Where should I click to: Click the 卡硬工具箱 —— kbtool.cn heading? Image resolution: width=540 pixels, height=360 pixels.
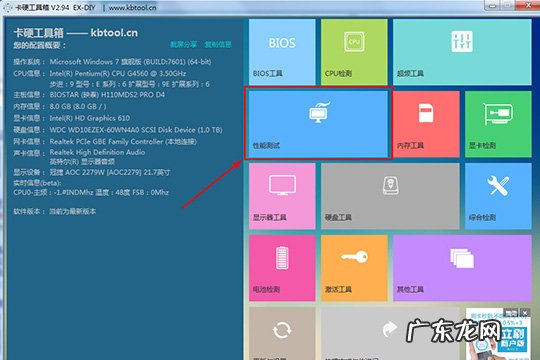(76, 33)
